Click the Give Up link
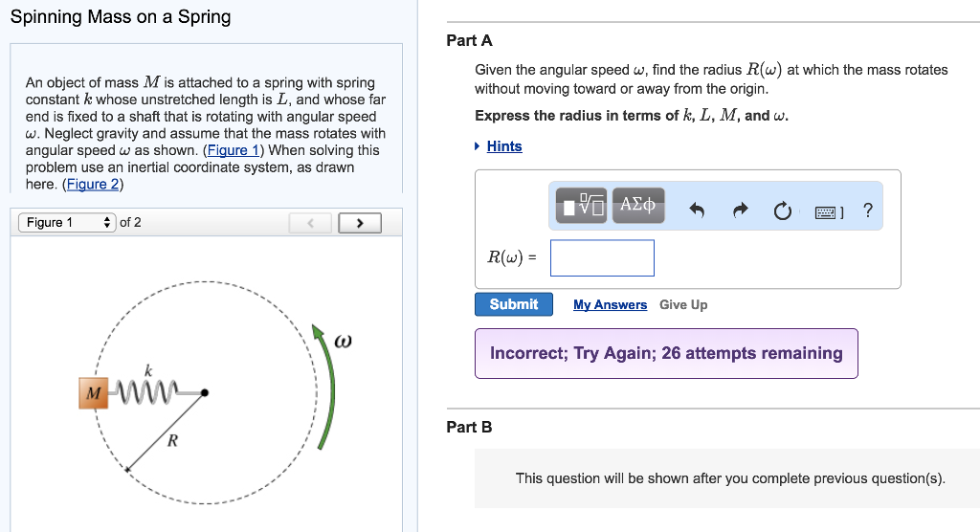The image size is (980, 532). (683, 304)
